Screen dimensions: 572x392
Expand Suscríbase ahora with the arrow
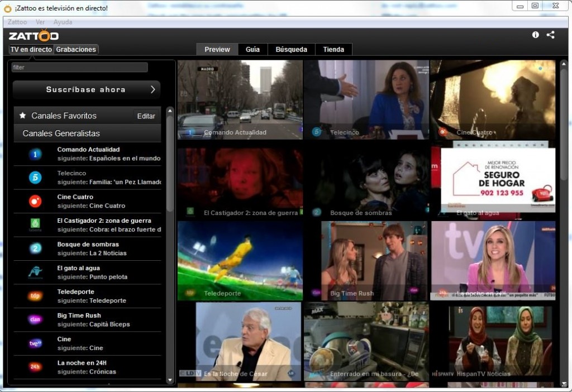click(x=153, y=89)
